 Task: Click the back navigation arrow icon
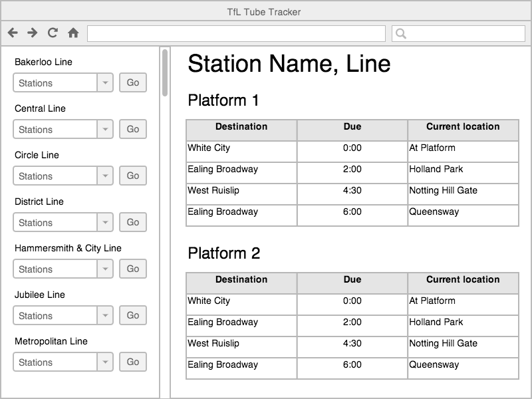click(13, 33)
